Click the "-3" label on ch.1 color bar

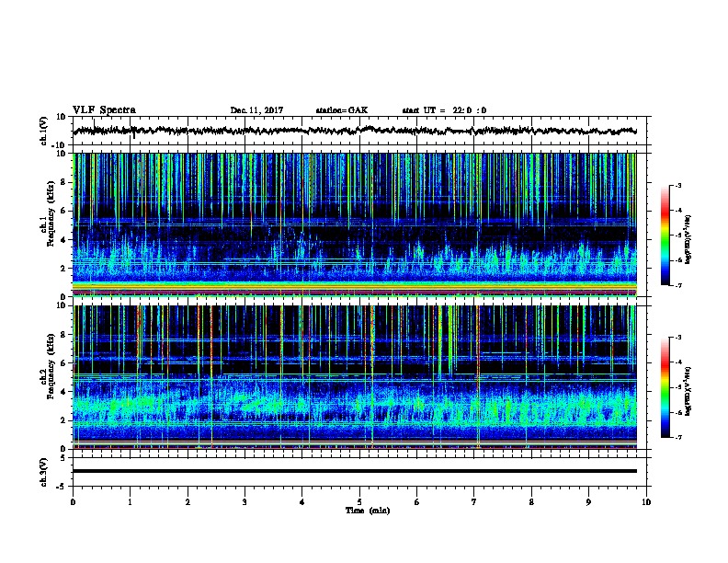click(677, 185)
